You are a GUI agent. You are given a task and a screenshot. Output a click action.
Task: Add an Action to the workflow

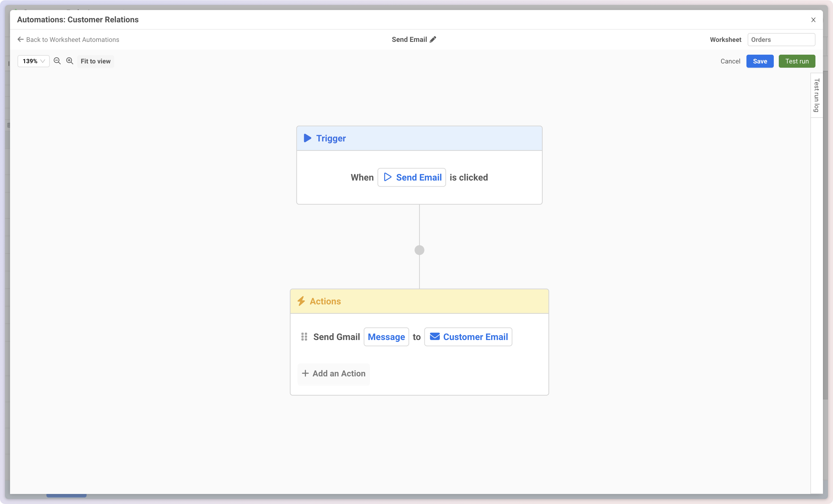click(x=333, y=374)
